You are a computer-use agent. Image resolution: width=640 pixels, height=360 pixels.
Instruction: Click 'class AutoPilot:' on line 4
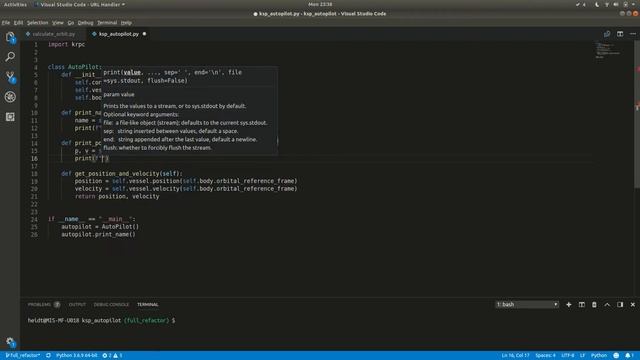pyautogui.click(x=75, y=67)
